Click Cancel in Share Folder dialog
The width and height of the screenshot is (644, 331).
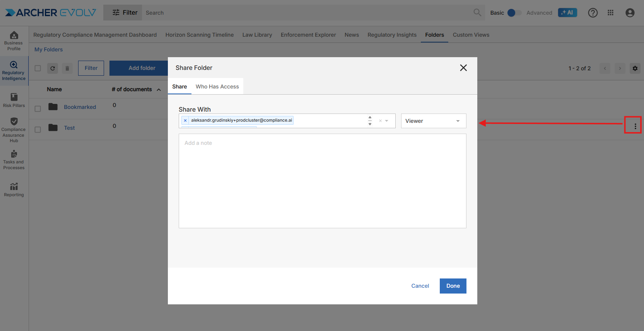pyautogui.click(x=420, y=286)
